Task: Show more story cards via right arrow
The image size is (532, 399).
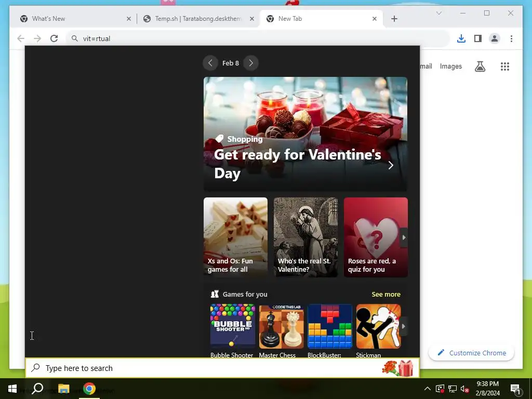Action: [404, 237]
